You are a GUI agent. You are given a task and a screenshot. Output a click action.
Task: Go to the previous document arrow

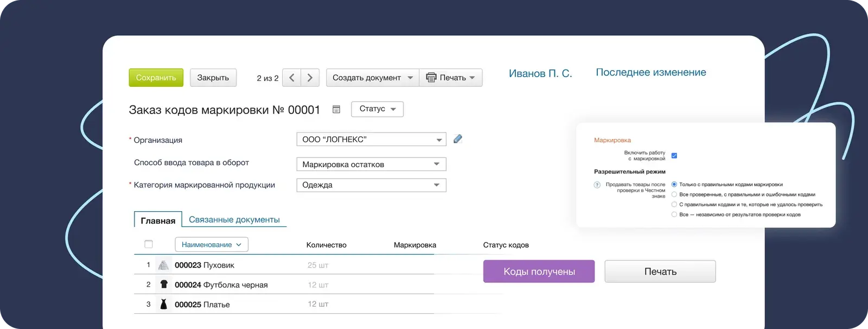pyautogui.click(x=292, y=78)
